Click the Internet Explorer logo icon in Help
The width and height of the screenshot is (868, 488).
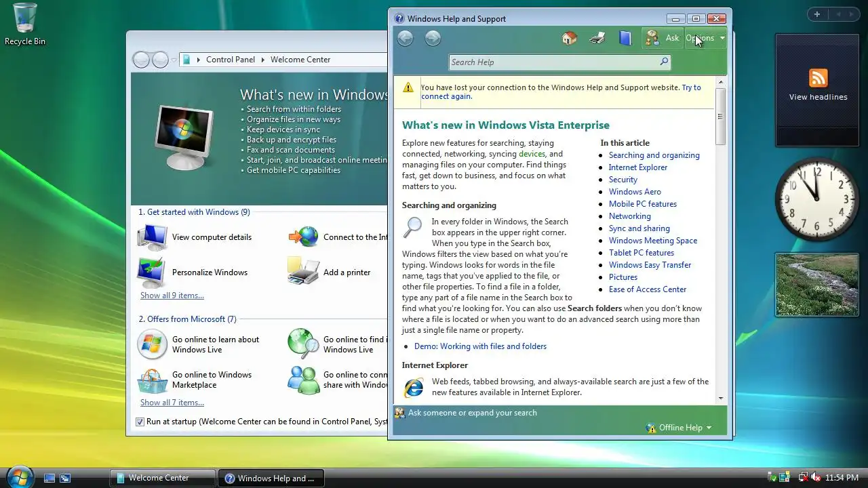tap(414, 388)
